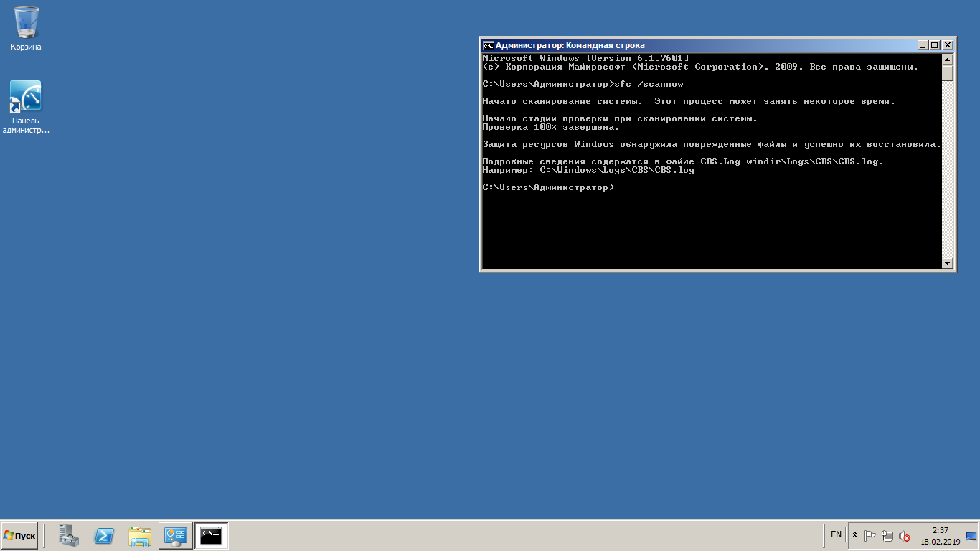Click the 'Например: C:\Windows\Logs\CBS\CBS.log' line
The image size is (980, 551).
point(588,170)
